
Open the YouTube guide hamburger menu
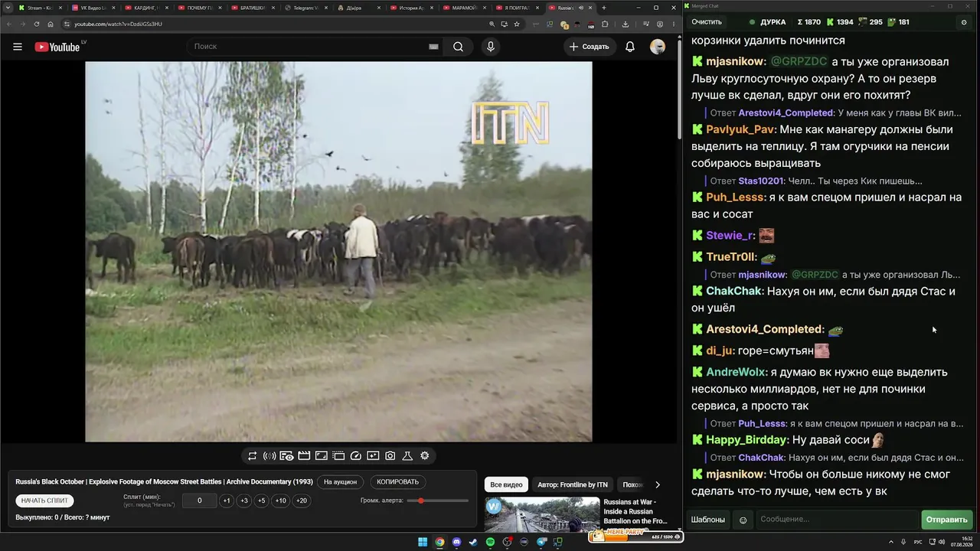click(18, 47)
